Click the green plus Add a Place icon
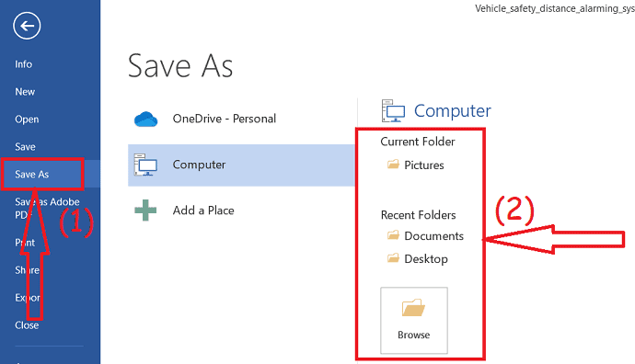The width and height of the screenshot is (635, 364). 145,210
